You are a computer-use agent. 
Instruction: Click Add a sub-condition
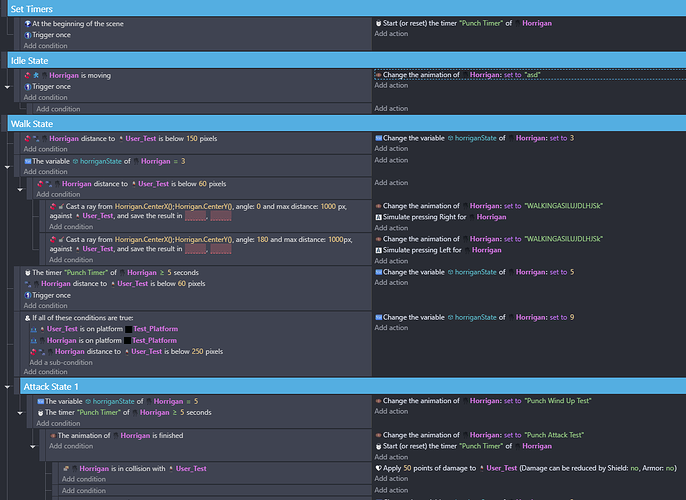click(x=61, y=363)
